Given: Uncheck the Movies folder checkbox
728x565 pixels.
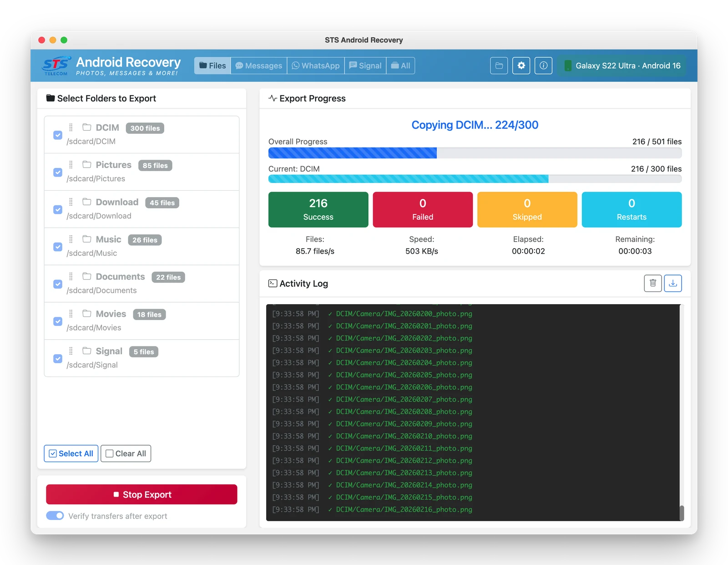Looking at the screenshot, I should pos(58,322).
